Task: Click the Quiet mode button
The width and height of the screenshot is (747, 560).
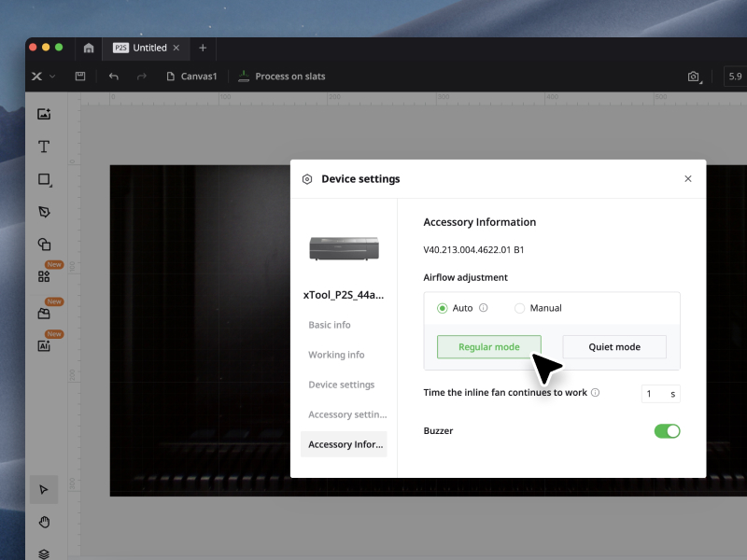Action: point(614,347)
